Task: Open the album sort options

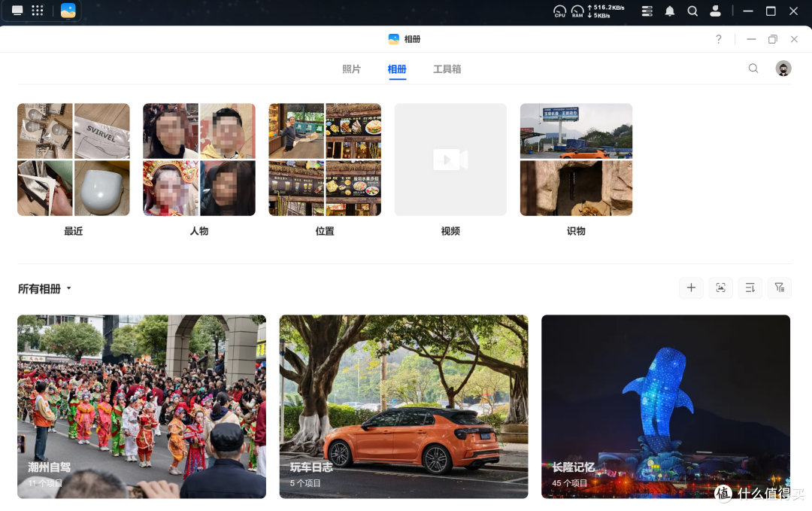Action: click(x=750, y=287)
